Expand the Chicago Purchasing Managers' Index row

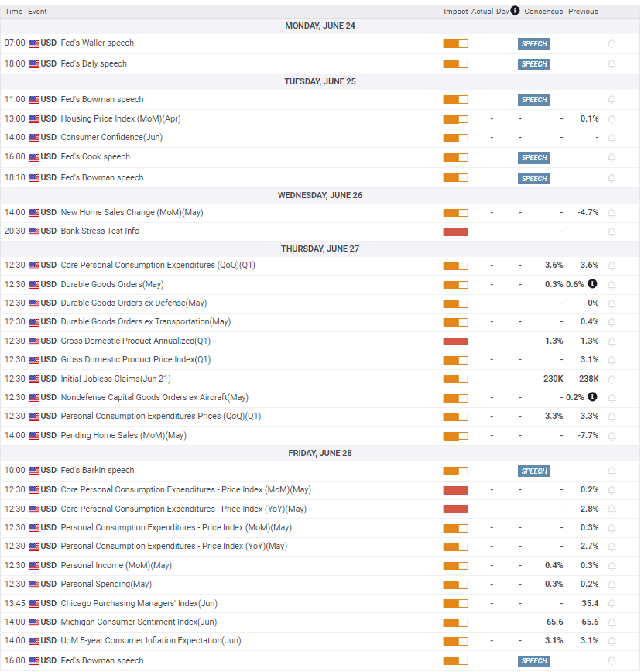point(139,603)
